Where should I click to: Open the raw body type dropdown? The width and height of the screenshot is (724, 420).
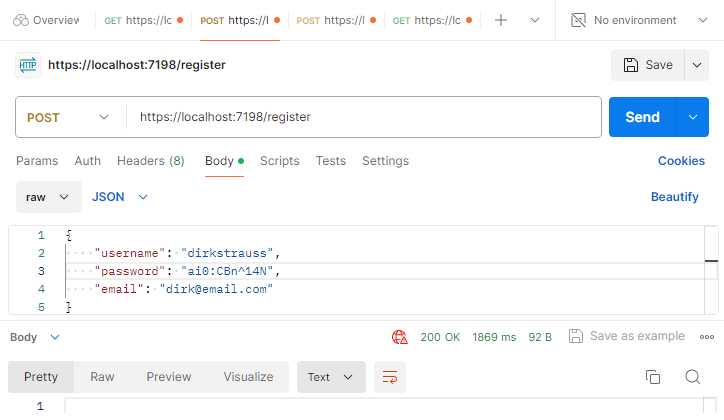click(48, 197)
